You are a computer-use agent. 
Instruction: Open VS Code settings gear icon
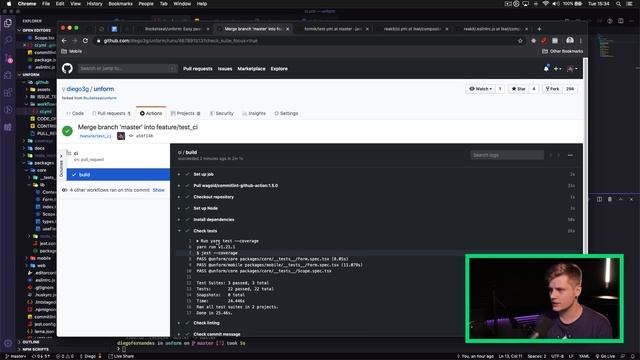coord(8,344)
